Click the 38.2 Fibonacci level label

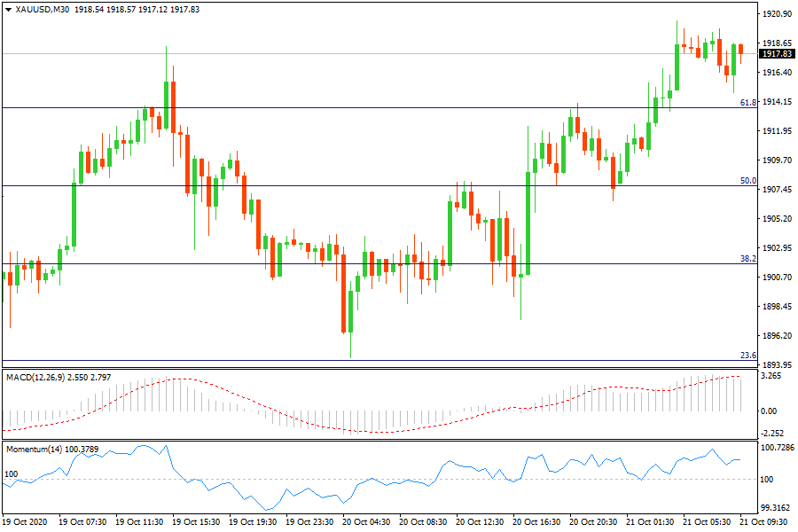pyautogui.click(x=748, y=259)
